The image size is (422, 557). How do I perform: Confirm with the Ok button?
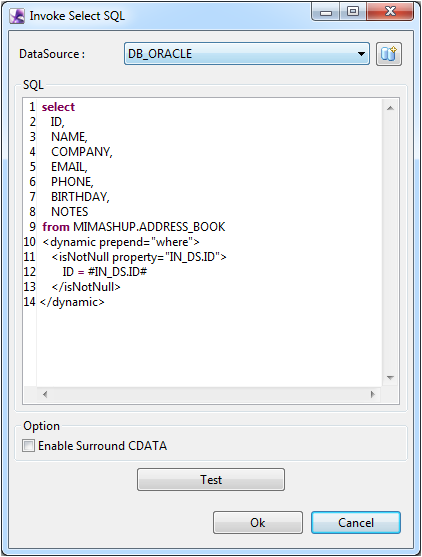pos(258,523)
